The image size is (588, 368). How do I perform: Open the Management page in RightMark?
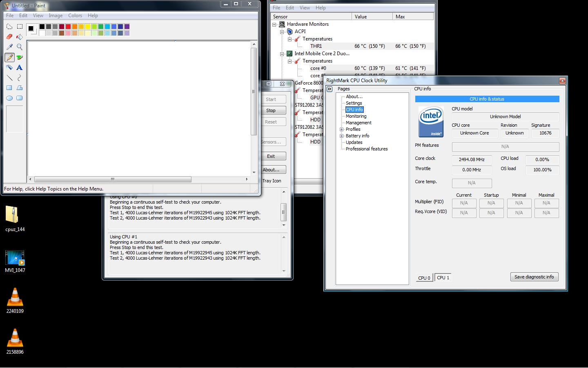point(359,123)
